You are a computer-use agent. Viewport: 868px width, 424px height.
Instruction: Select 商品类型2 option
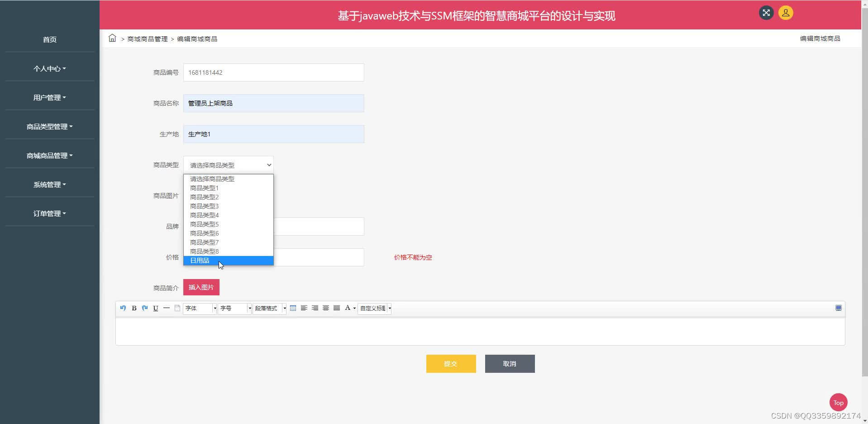229,197
